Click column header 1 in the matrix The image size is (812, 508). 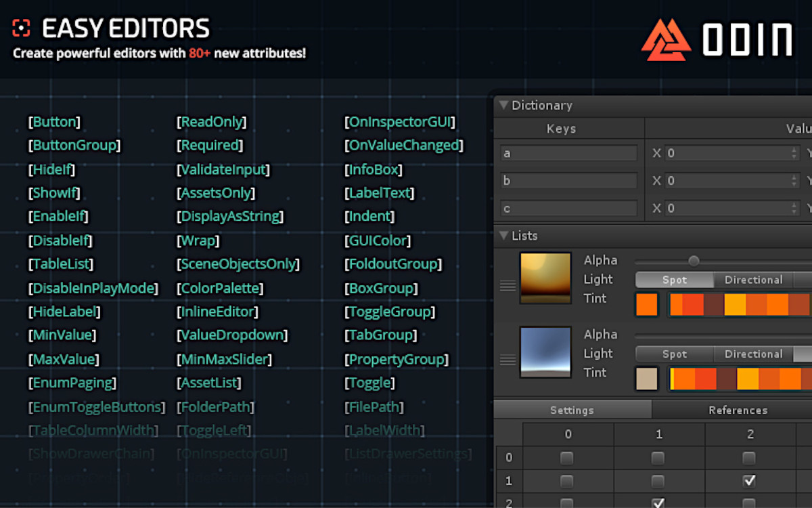pyautogui.click(x=659, y=434)
